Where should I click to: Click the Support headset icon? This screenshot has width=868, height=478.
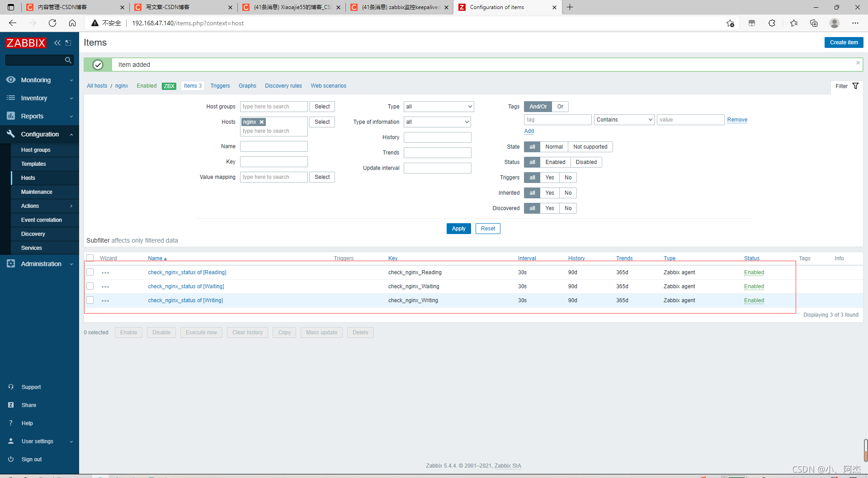11,387
